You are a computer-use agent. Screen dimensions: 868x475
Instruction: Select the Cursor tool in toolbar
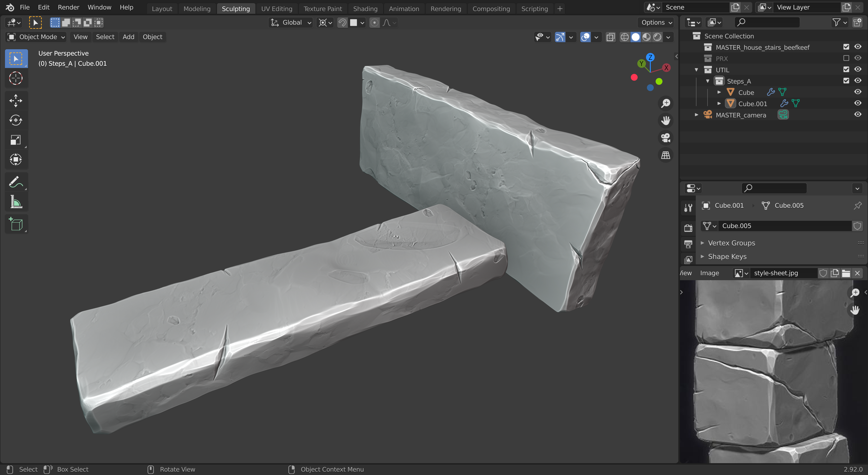16,78
